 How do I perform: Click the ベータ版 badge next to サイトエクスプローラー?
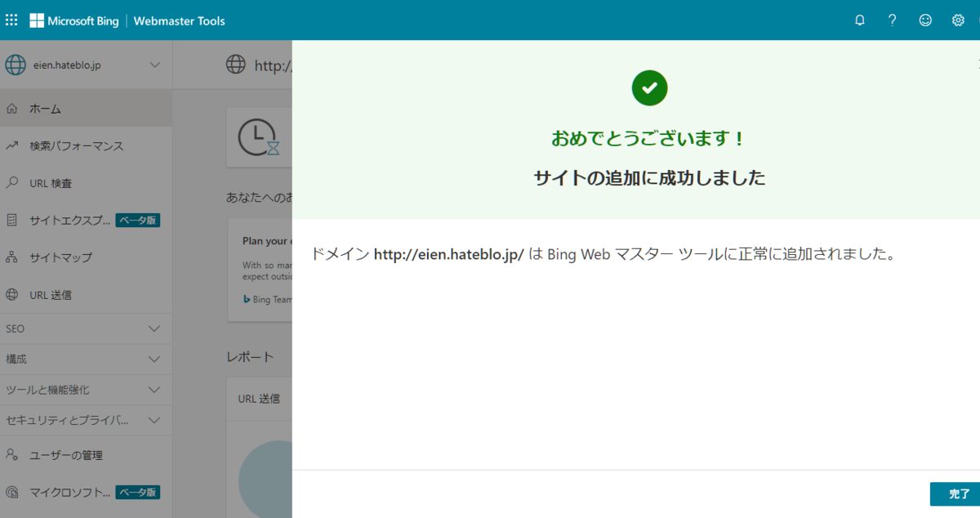click(x=138, y=220)
